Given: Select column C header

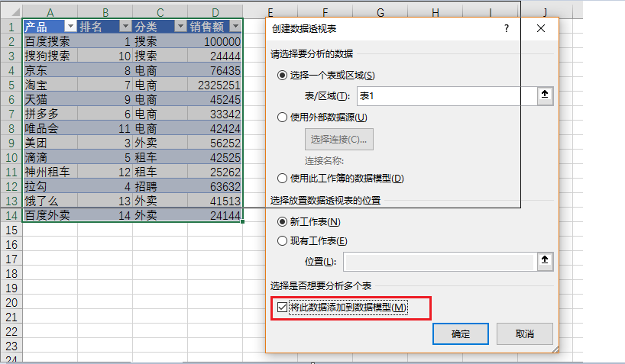Looking at the screenshot, I should (x=160, y=12).
